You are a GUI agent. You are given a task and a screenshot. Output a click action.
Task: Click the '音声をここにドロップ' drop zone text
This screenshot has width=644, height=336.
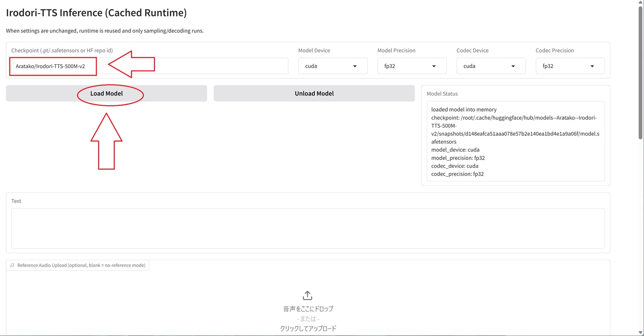coord(308,309)
